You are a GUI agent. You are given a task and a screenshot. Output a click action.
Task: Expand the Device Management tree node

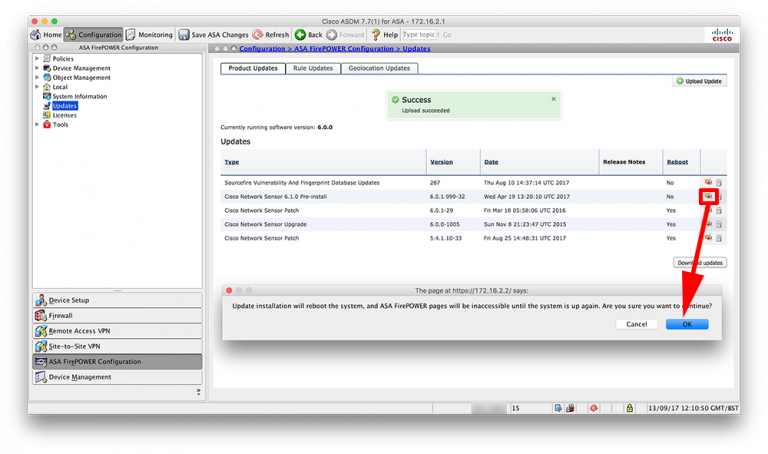tap(37, 68)
